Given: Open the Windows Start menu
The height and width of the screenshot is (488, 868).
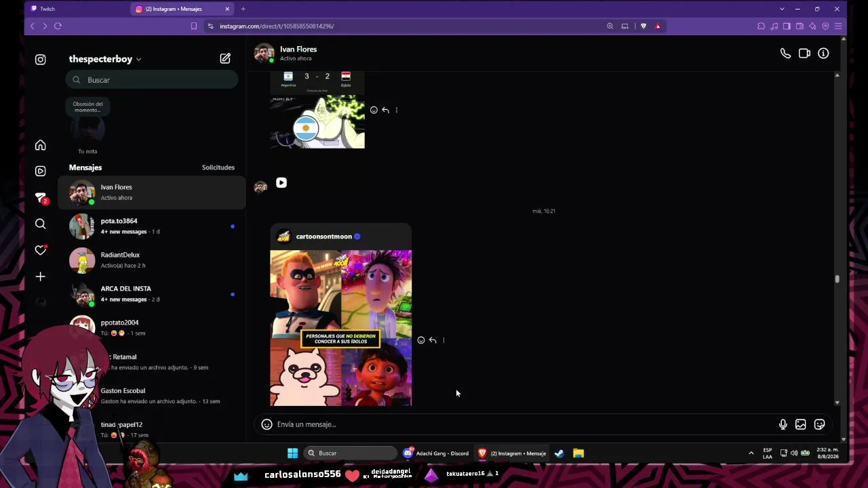Looking at the screenshot, I should coord(292,453).
